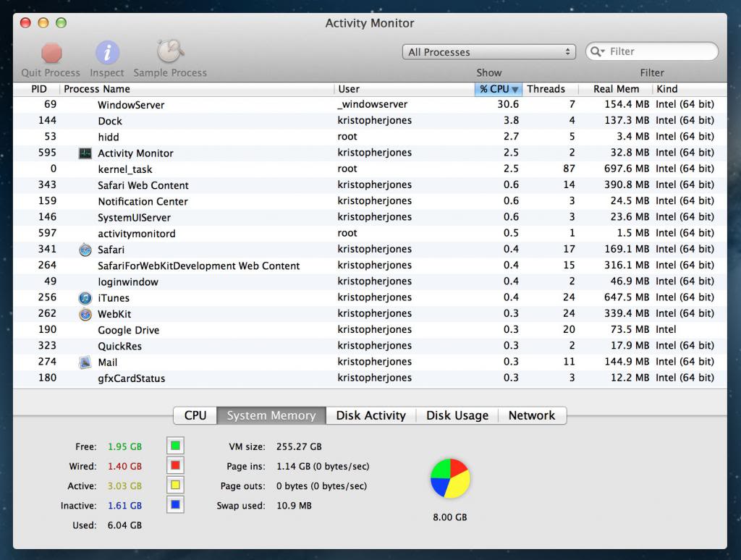Select the kernel_task process row
The image size is (741, 560).
pyautogui.click(x=370, y=169)
